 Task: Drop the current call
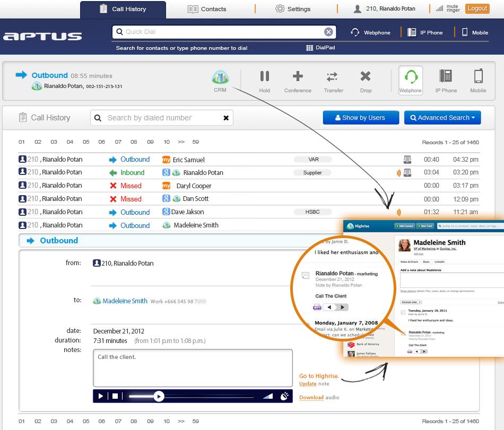pos(366,81)
